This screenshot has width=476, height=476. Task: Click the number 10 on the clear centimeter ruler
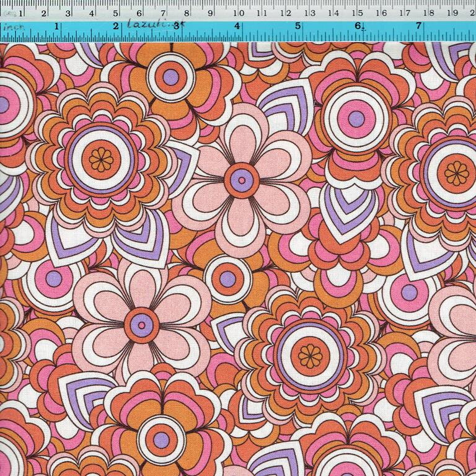239,13
